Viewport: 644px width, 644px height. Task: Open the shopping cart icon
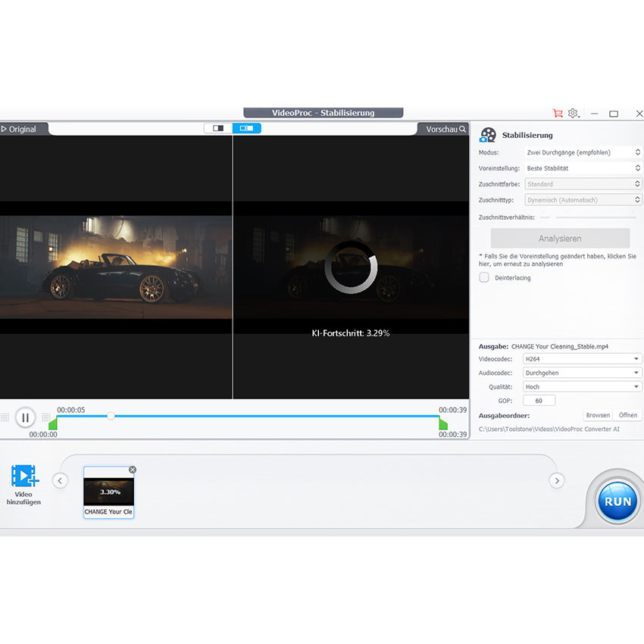[558, 113]
